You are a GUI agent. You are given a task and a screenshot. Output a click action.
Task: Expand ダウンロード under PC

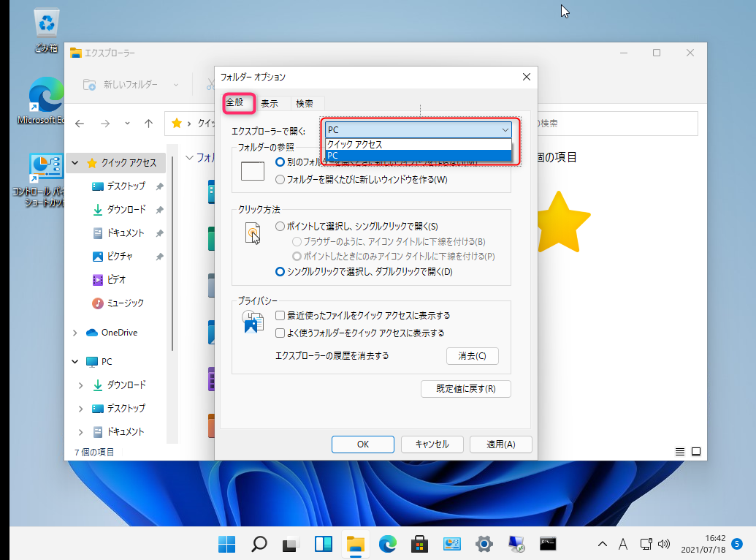point(80,385)
